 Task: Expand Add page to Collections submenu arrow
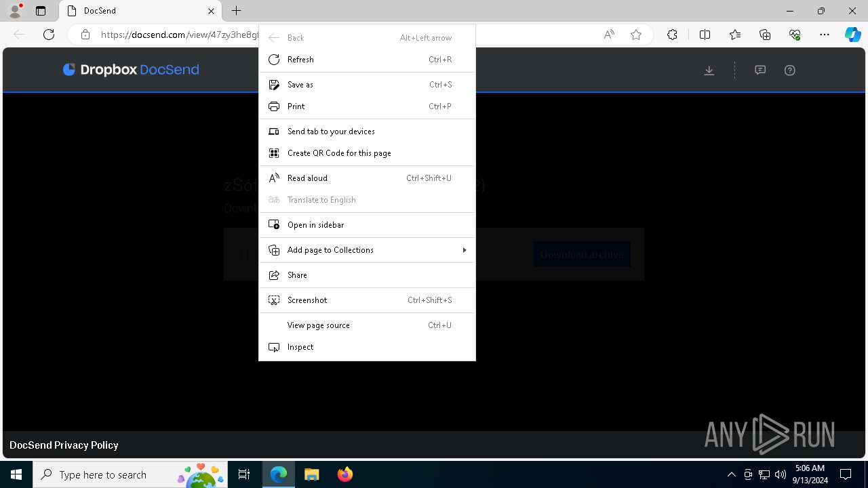(465, 250)
